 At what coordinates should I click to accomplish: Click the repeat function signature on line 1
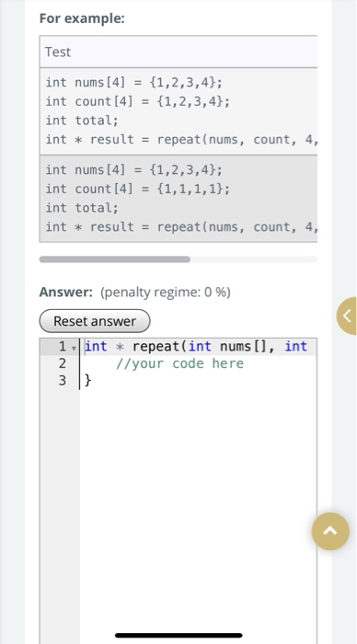tap(196, 346)
